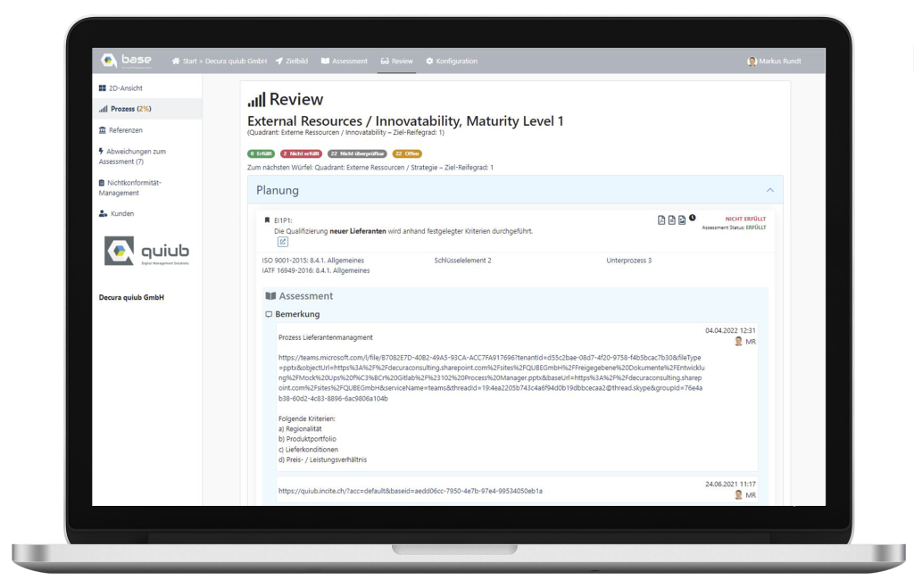Image resolution: width=914 pixels, height=588 pixels.
Task: Collapse the Planung section
Action: 770,189
